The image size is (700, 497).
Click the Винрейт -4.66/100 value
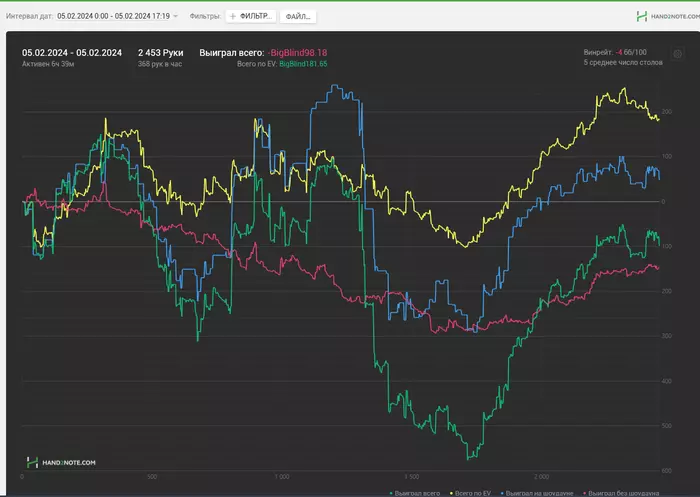pos(615,52)
